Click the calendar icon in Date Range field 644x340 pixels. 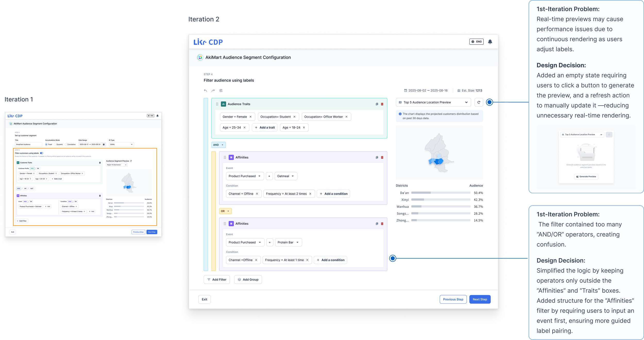pyautogui.click(x=104, y=145)
